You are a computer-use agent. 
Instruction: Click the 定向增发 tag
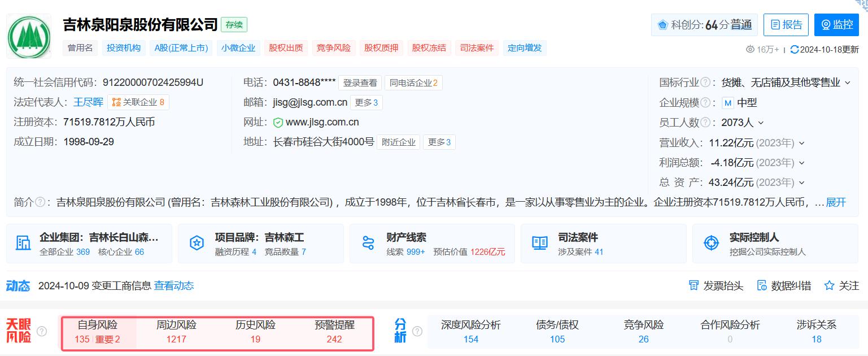(524, 48)
